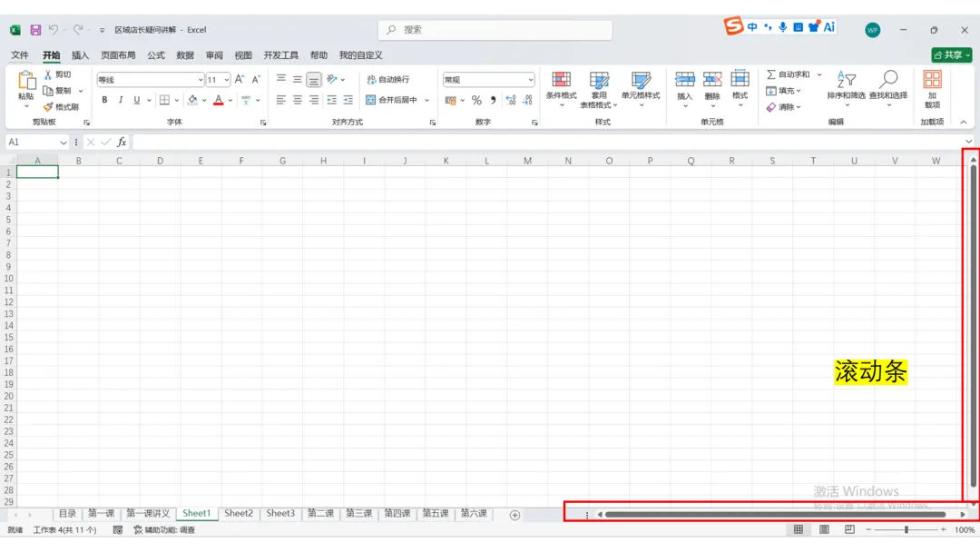Image resolution: width=980 pixels, height=552 pixels.
Task: Expand the formula bar
Action: [x=968, y=143]
